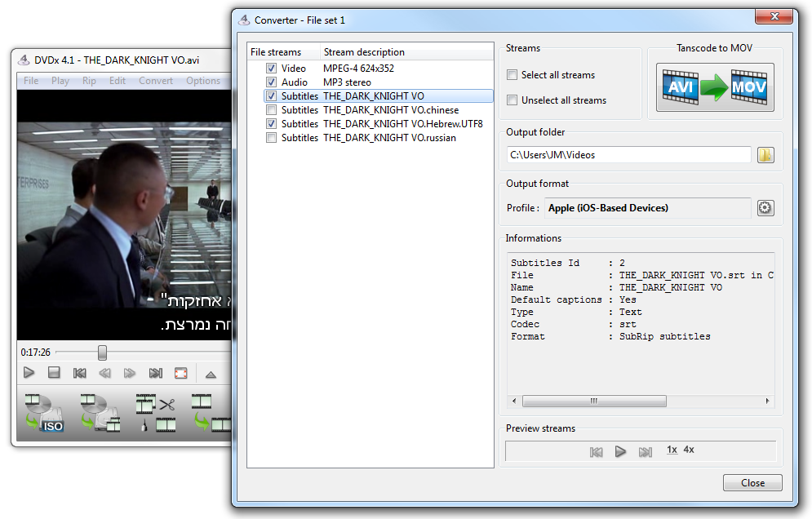Stop playback in DVDx main window
Screen dimensions: 812x519
point(54,372)
